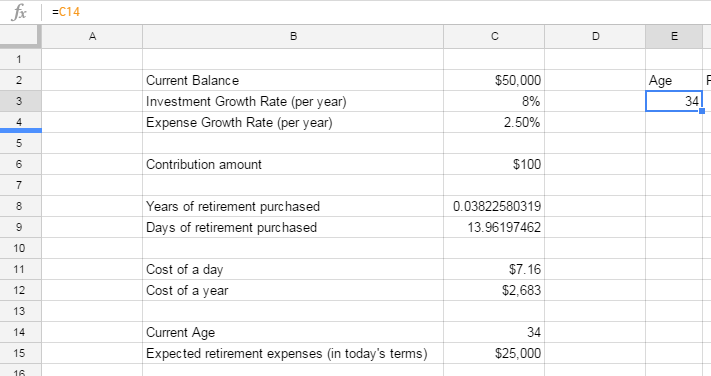Click the Cost of a day $7.16 cell
The image size is (711, 376).
point(494,269)
